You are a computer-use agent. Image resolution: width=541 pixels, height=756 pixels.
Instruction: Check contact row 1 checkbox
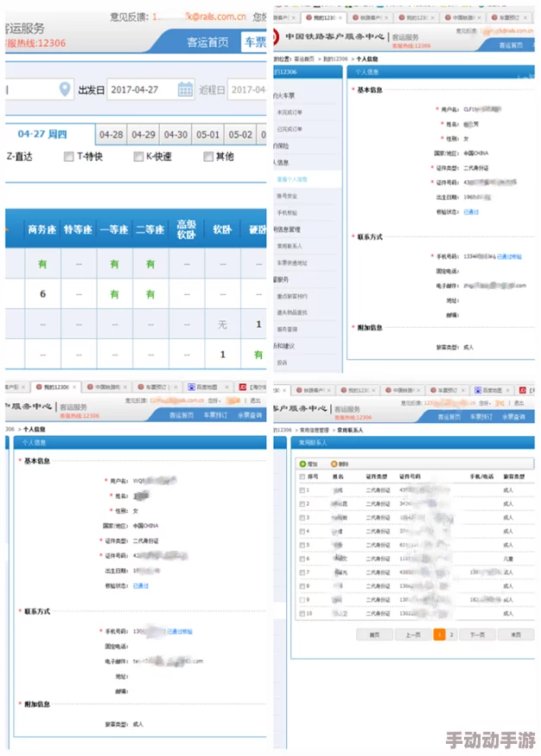[302, 490]
